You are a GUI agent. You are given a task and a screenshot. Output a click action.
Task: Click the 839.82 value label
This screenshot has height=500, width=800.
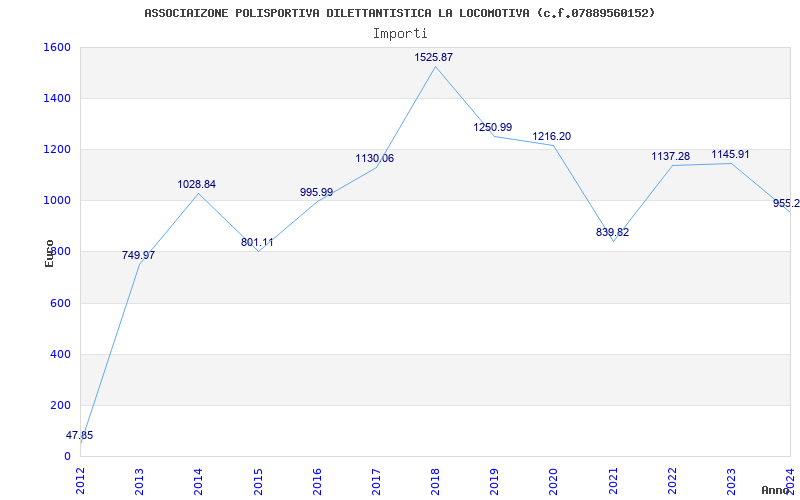tap(612, 232)
